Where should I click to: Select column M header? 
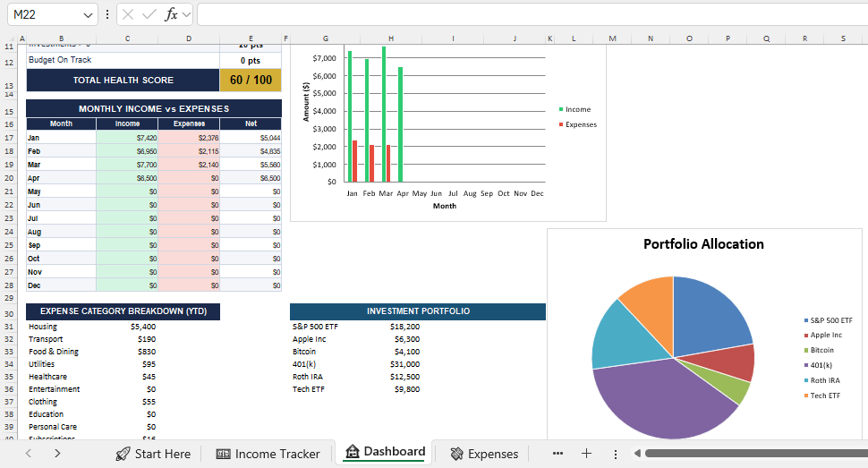[x=612, y=38]
